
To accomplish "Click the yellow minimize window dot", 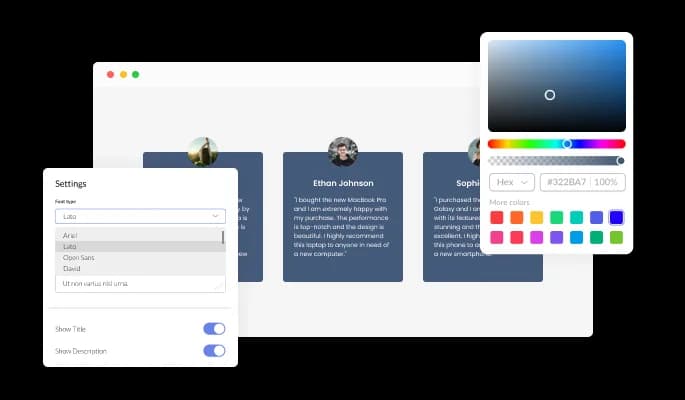I will coord(123,75).
